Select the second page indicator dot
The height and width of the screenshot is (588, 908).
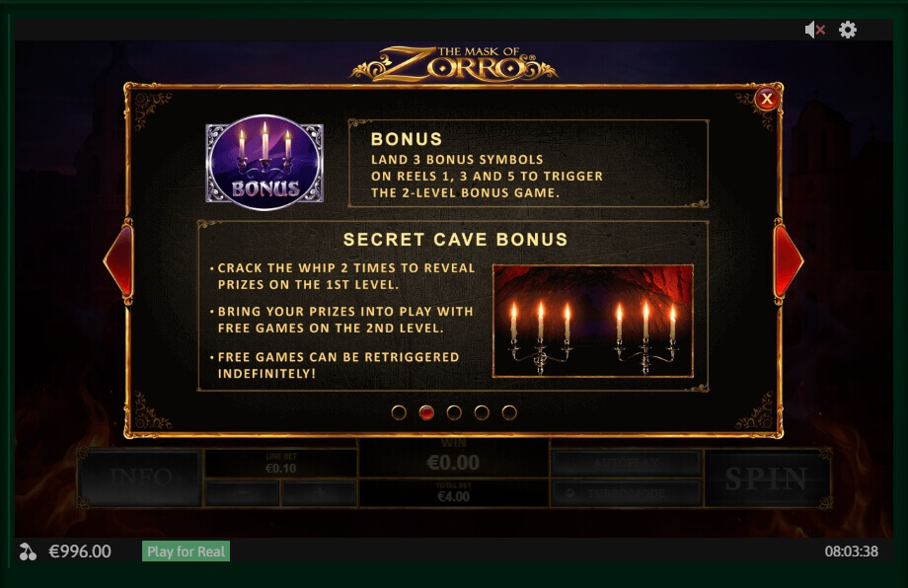coord(426,412)
